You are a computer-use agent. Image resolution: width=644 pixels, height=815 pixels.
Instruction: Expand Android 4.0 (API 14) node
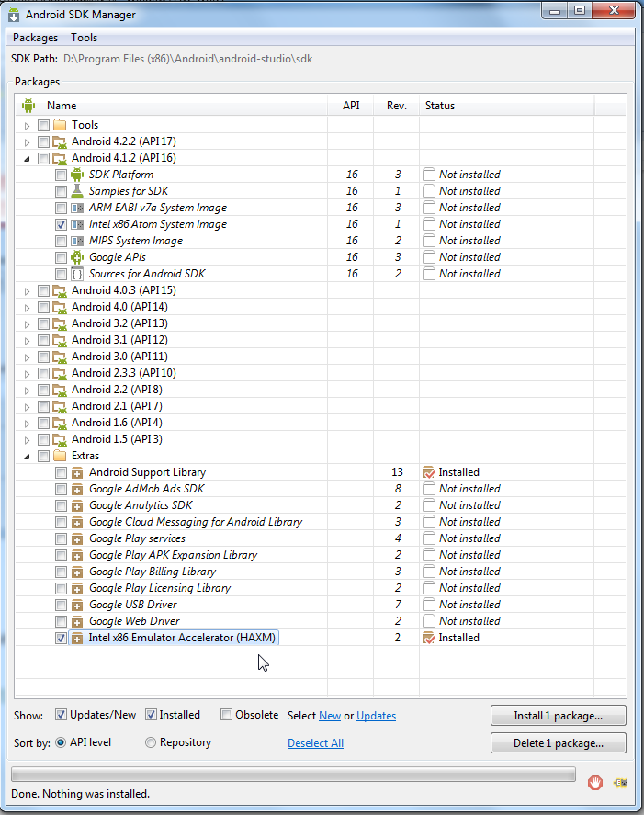(27, 308)
